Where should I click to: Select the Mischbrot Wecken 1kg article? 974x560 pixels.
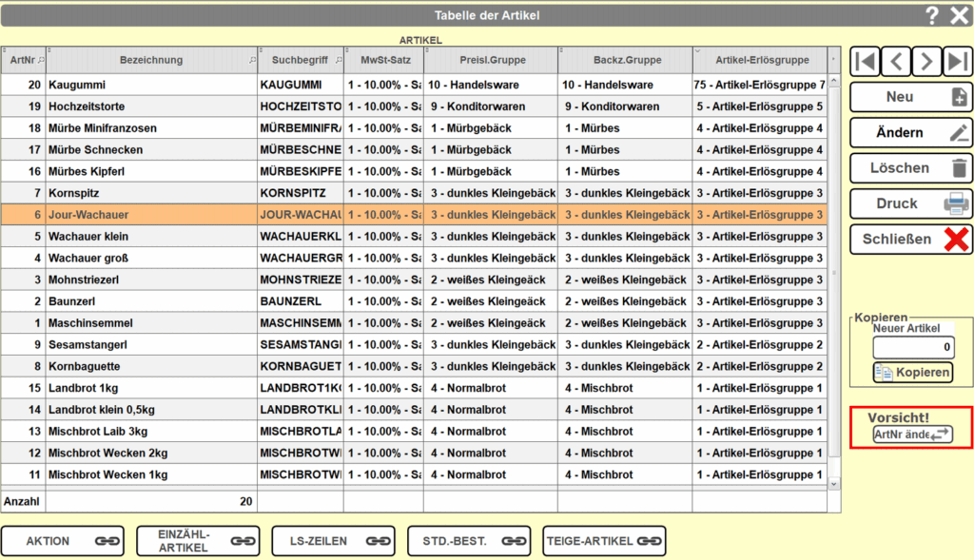pyautogui.click(x=414, y=475)
